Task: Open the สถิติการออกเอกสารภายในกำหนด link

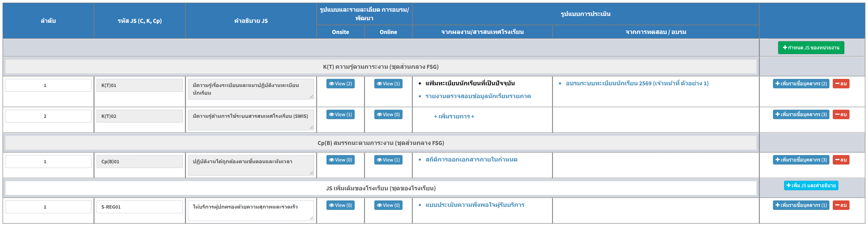Action: pyautogui.click(x=471, y=160)
